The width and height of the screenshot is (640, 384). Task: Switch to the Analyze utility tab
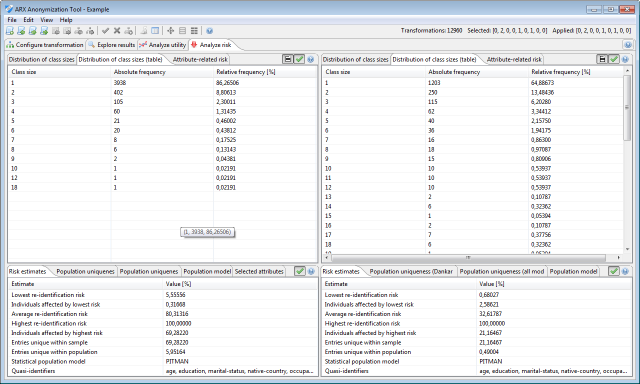[x=163, y=45]
